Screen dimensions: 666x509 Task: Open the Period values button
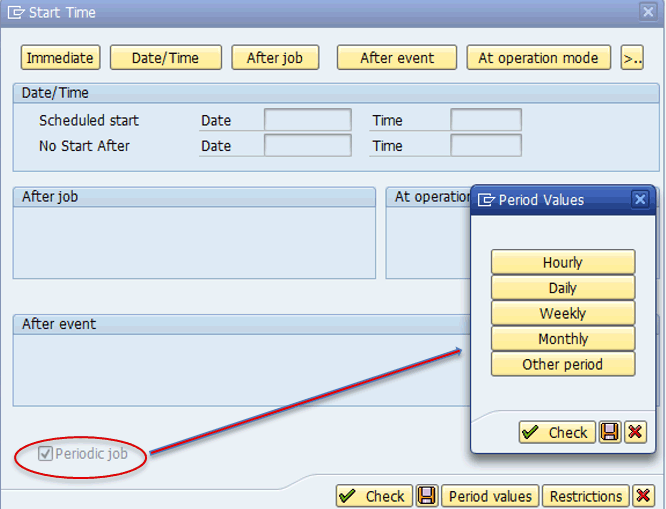click(490, 496)
